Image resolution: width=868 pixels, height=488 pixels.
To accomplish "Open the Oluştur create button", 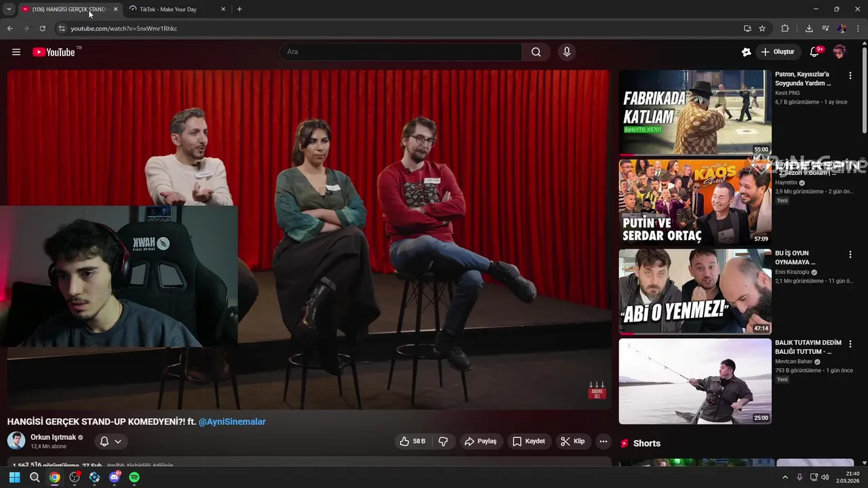I will (777, 52).
